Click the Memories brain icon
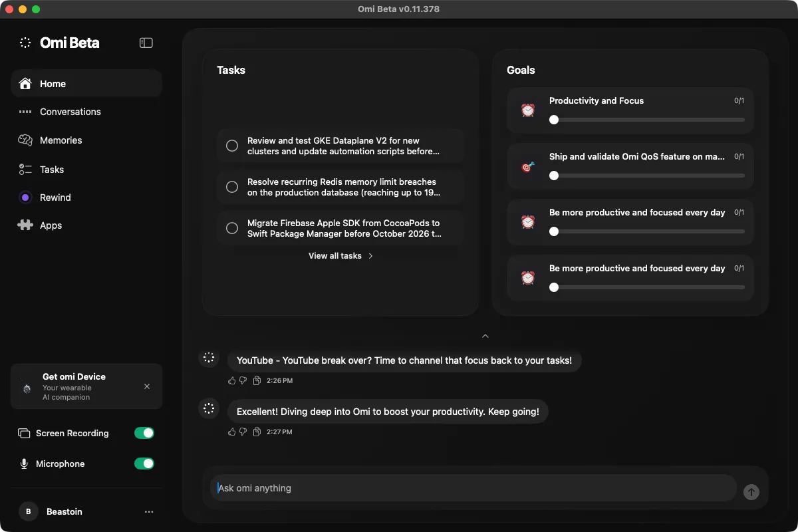 coord(25,140)
